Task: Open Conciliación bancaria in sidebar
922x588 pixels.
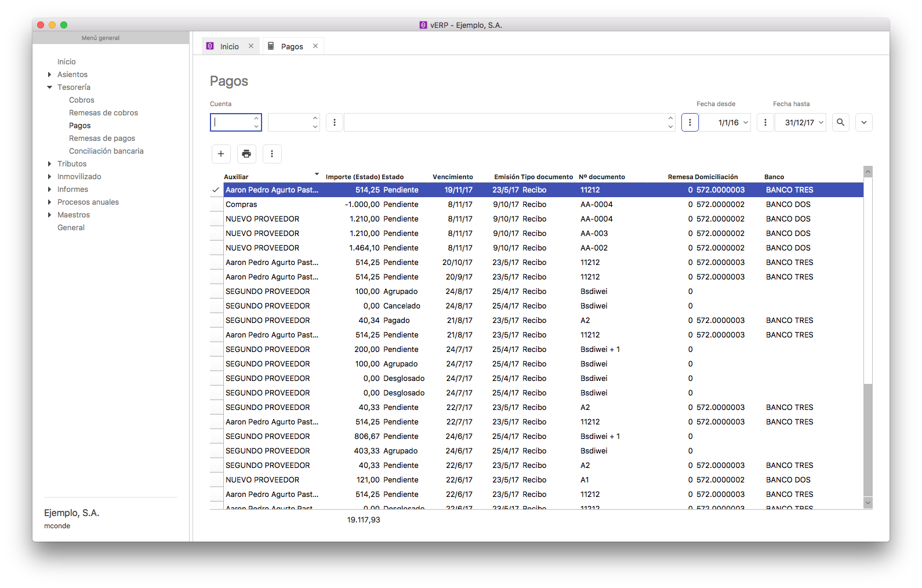Action: coord(106,151)
